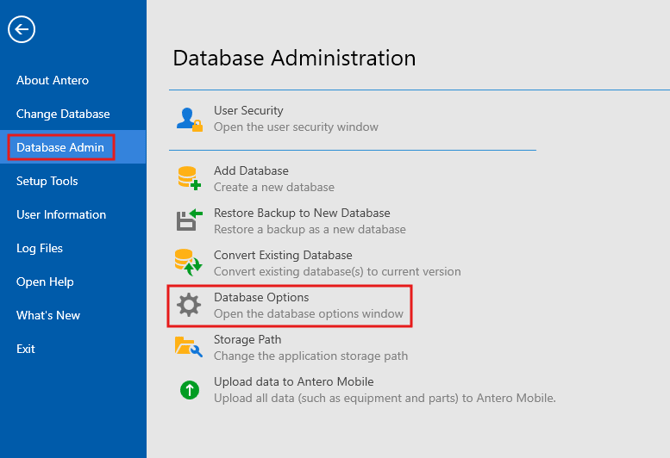Choose Open Help from the sidebar
The width and height of the screenshot is (670, 458).
coord(45,282)
